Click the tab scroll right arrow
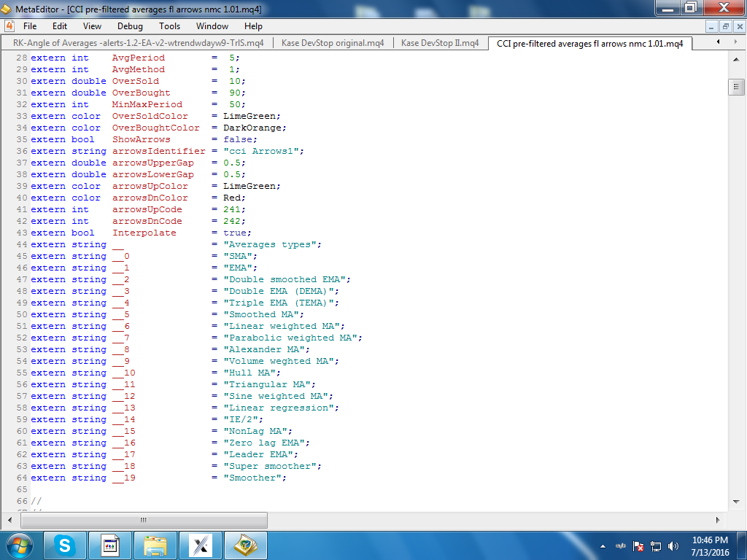The image size is (747, 560). coord(735,42)
